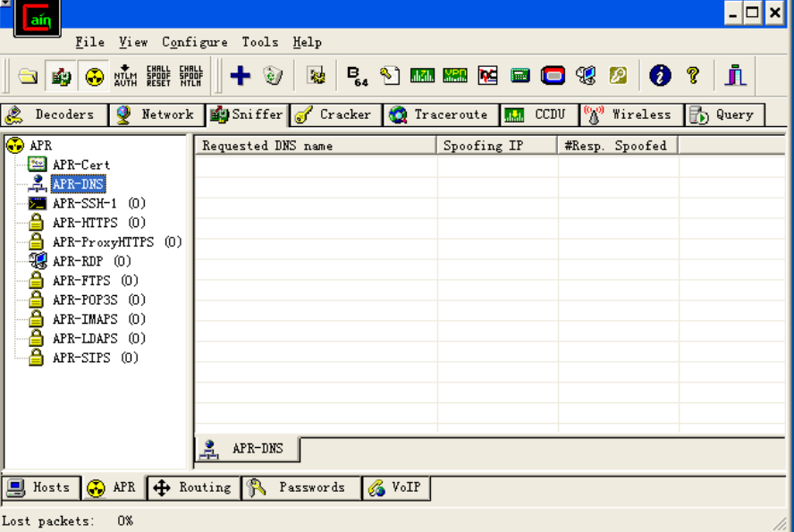The width and height of the screenshot is (794, 532).
Task: Click the key tag password decoder icon
Action: click(390, 76)
